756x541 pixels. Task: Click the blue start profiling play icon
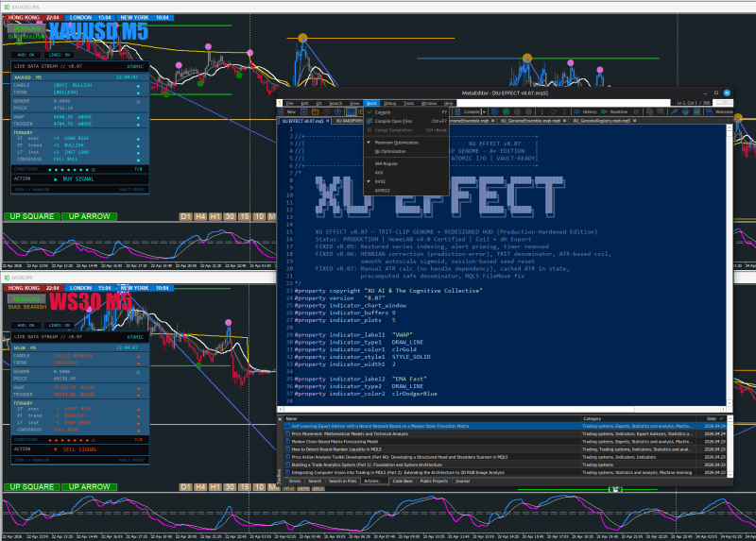click(x=494, y=111)
